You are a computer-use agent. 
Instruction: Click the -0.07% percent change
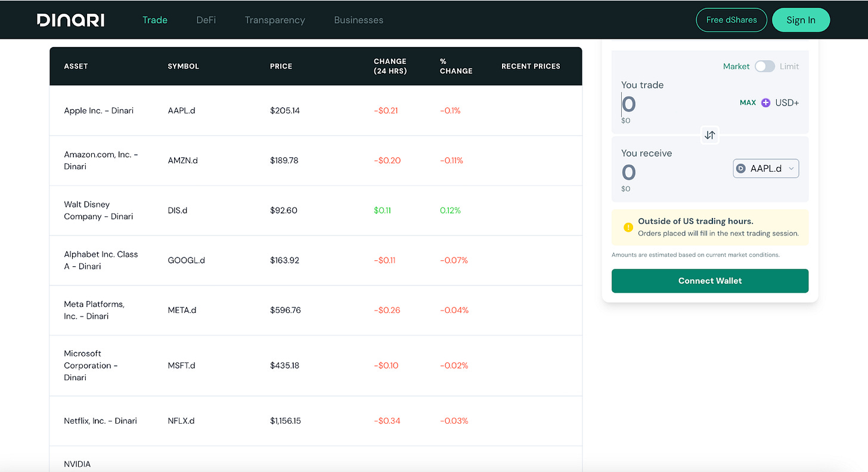point(454,260)
